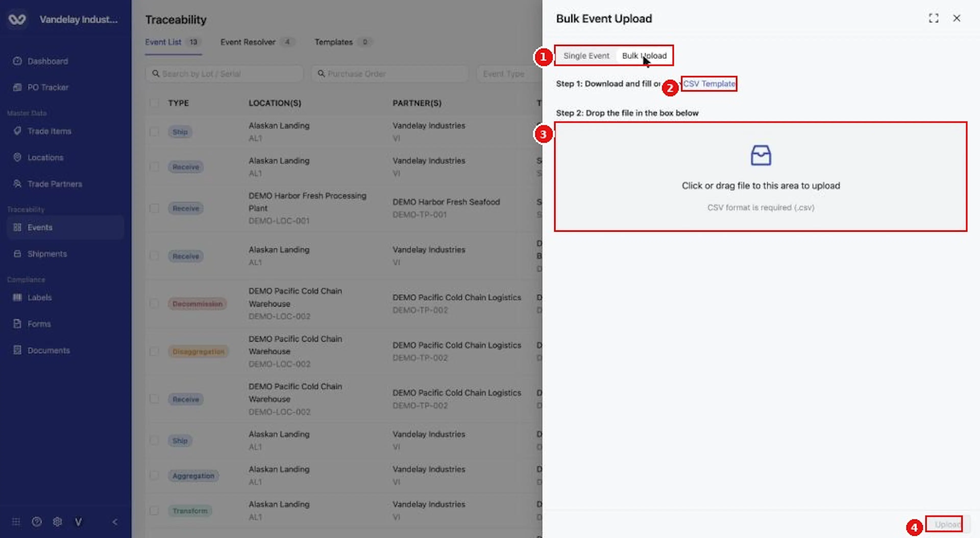Click DEMO Harbor Fresh Seafood partner cell
This screenshot has width=980, height=538.
[446, 208]
